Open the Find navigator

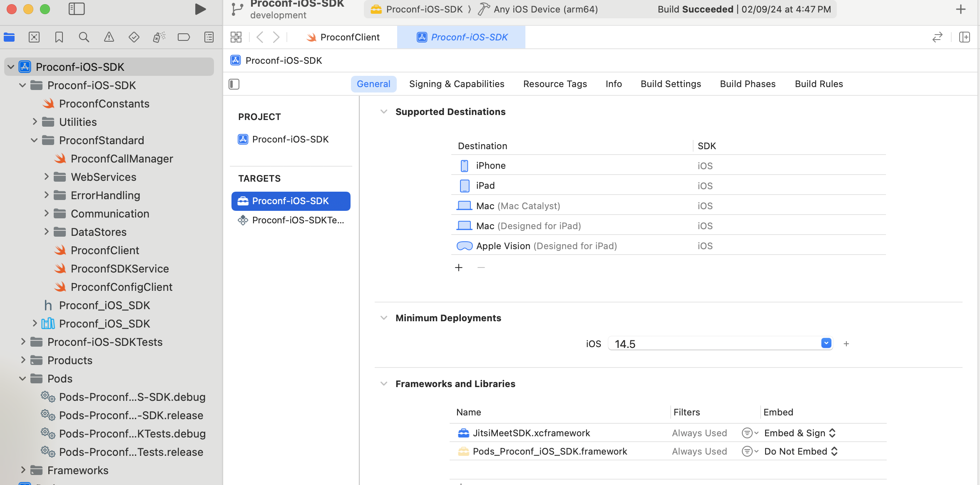[84, 37]
